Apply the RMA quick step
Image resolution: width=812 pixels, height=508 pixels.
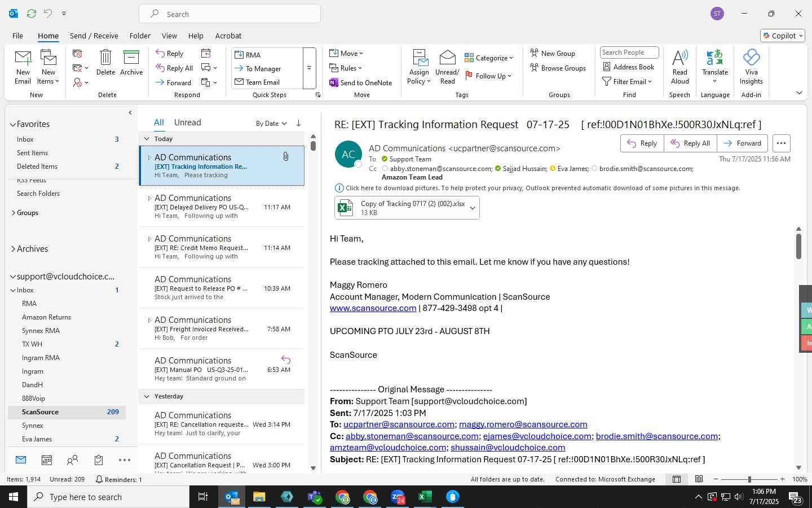pos(267,55)
